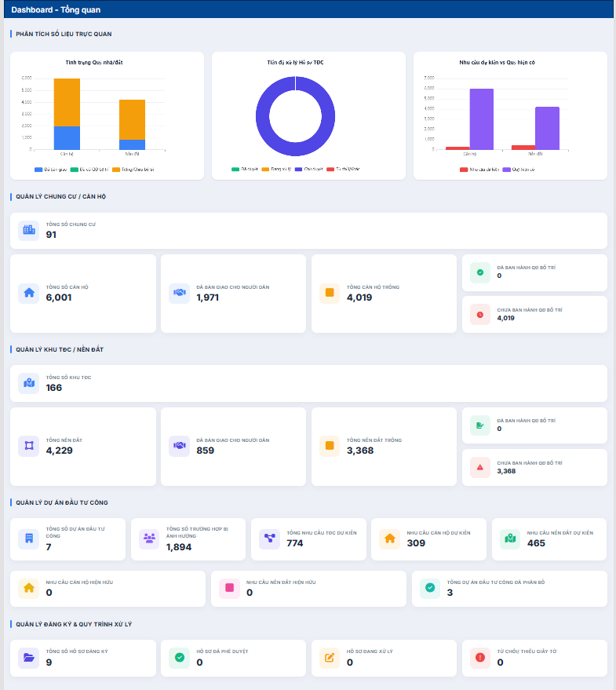Click the Tình trạng Quỹ nhà/đất chart title
The height and width of the screenshot is (690, 616).
pos(94,63)
